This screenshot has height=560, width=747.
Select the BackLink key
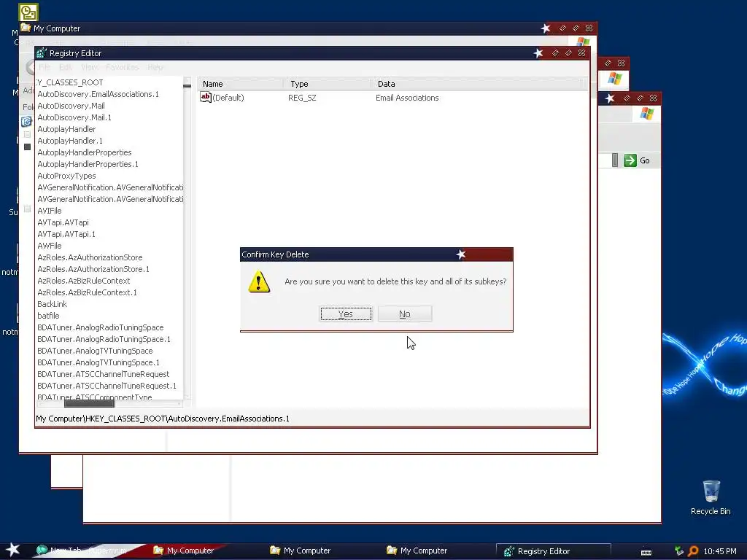(x=52, y=304)
